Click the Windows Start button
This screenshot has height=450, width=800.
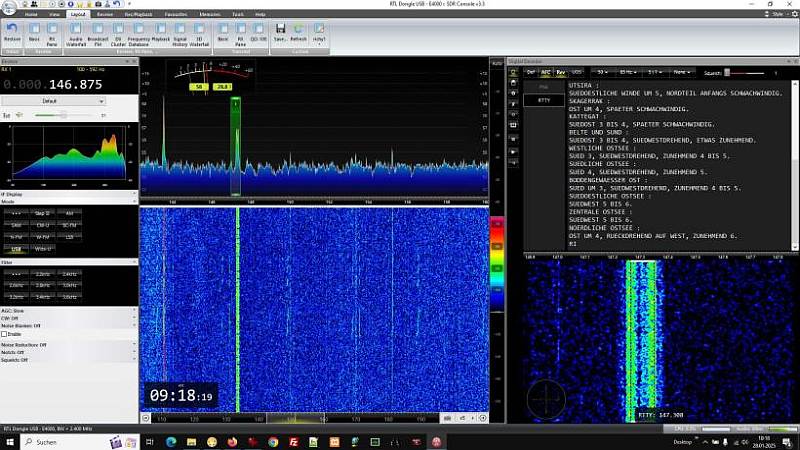pos(9,442)
